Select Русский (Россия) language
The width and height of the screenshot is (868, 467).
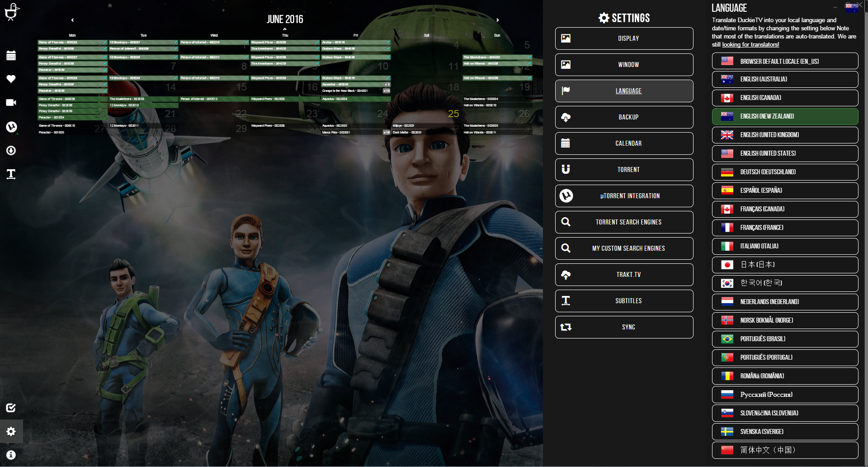click(x=785, y=395)
